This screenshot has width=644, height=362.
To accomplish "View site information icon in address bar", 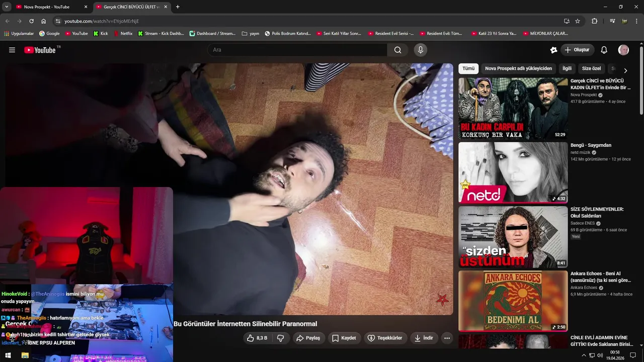I will pyautogui.click(x=58, y=21).
